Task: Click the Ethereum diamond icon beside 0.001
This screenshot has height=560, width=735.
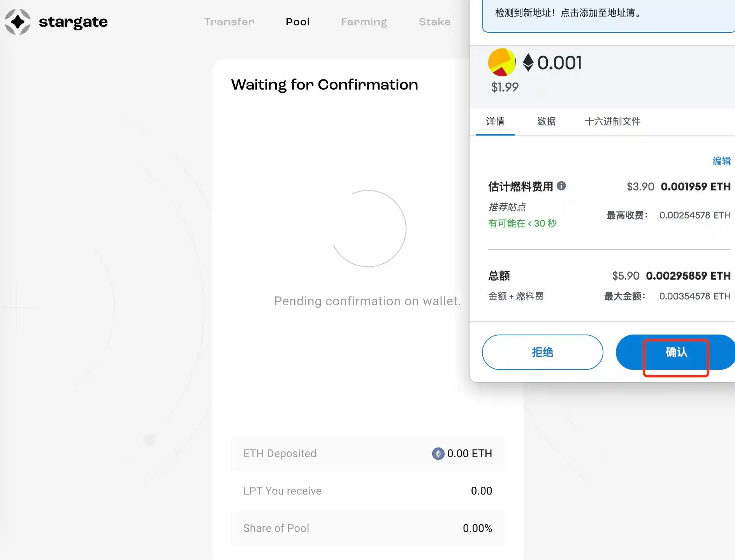Action: [528, 63]
